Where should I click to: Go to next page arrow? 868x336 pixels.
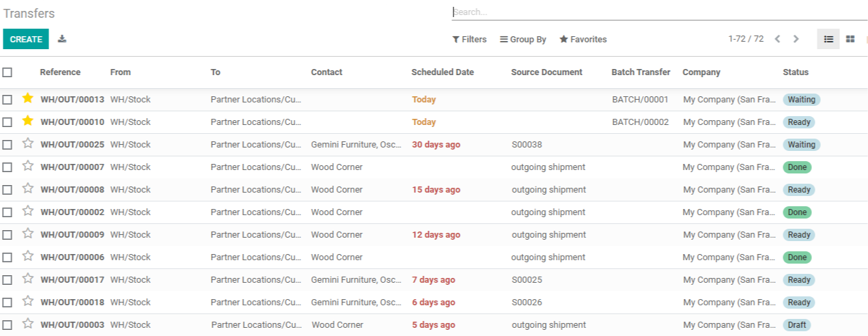796,39
